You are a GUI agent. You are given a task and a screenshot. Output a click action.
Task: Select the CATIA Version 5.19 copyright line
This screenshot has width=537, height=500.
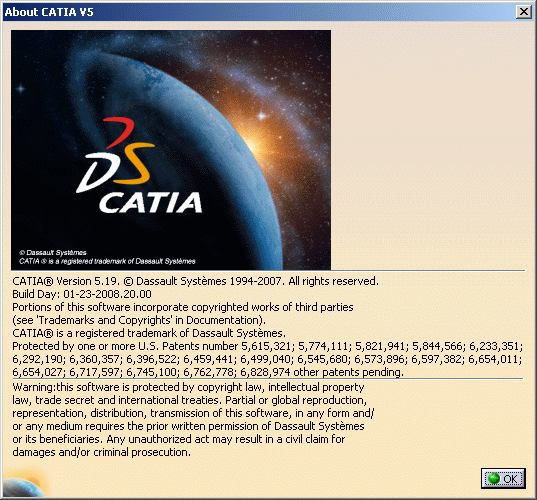click(x=196, y=281)
